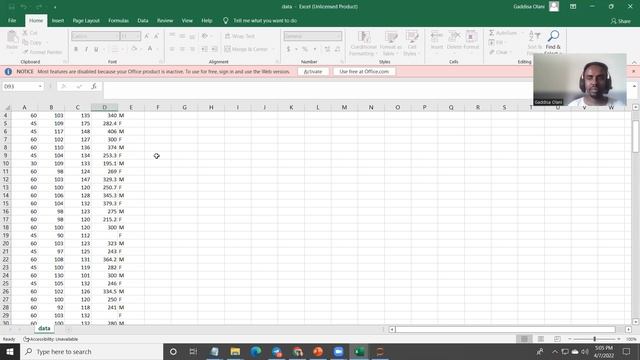This screenshot has height=360, width=640.
Task: Align text right icon
Action: tap(192, 49)
